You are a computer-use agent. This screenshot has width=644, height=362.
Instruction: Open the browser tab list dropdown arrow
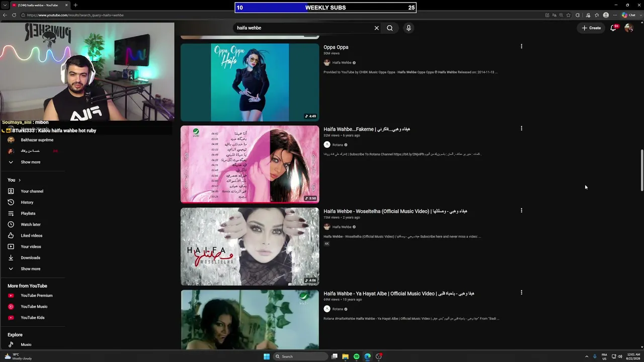coord(5,5)
